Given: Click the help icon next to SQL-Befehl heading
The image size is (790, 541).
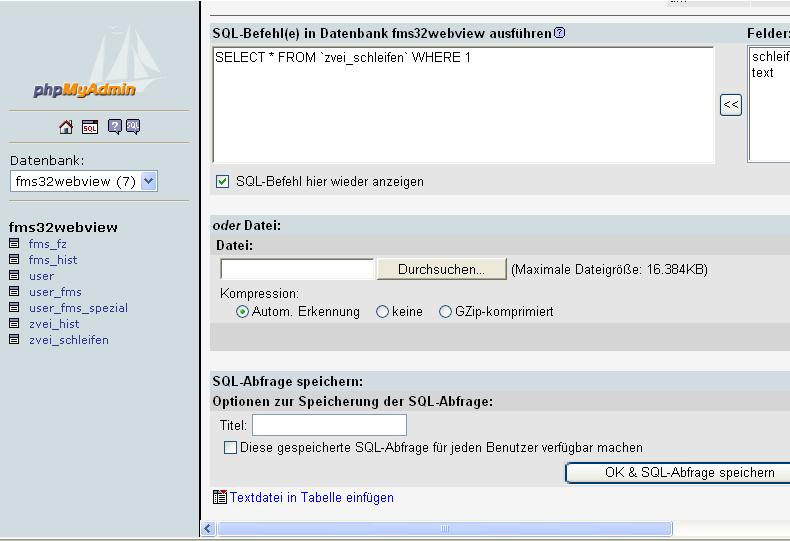Looking at the screenshot, I should [560, 33].
